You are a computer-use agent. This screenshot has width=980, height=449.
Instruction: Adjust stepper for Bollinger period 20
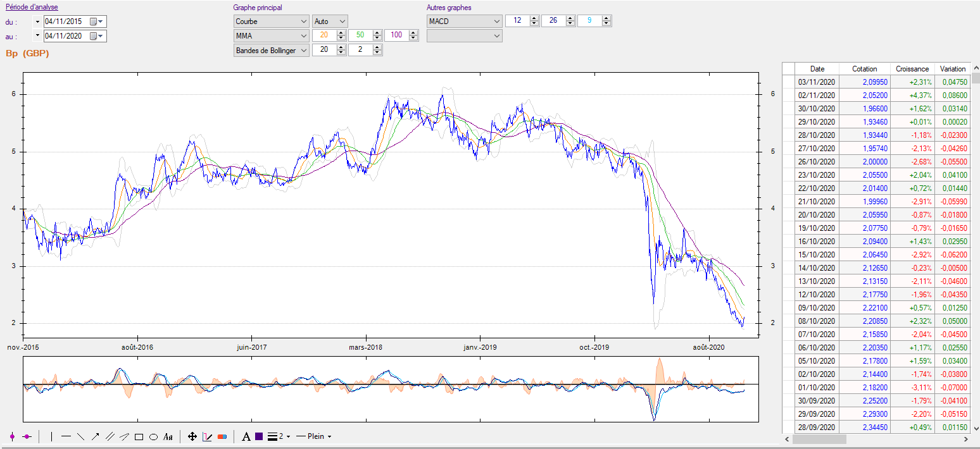341,50
